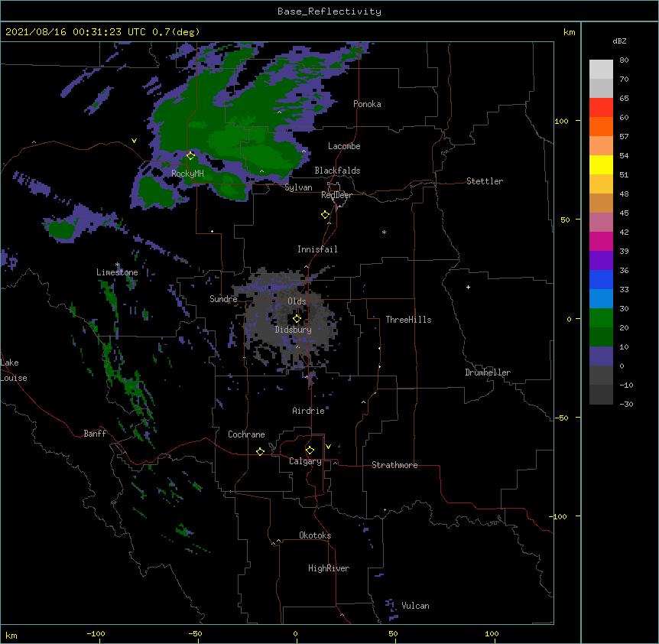Select the Lacombe map label
The height and width of the screenshot is (644, 659).
point(344,146)
